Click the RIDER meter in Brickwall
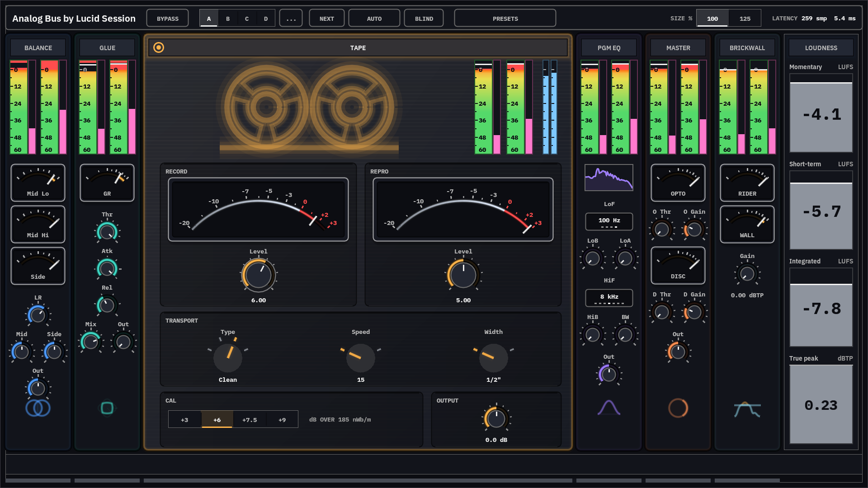Viewport: 868px width, 488px height. coord(747,183)
